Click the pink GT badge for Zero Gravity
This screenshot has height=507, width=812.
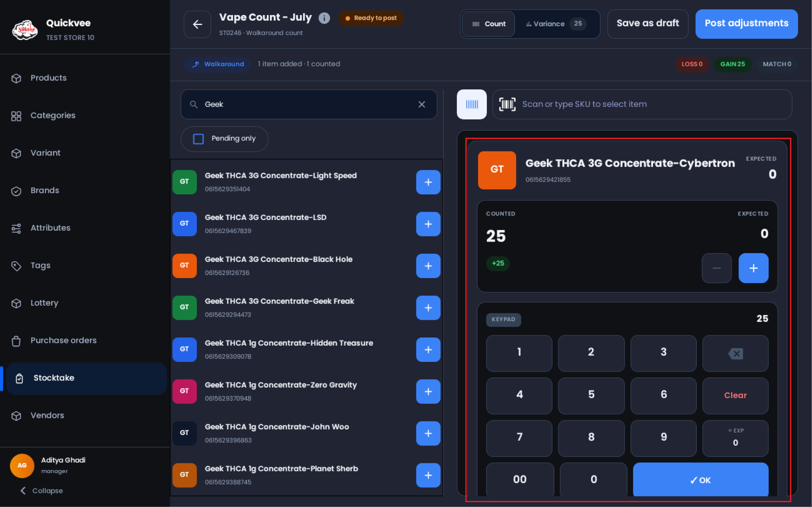pos(184,392)
